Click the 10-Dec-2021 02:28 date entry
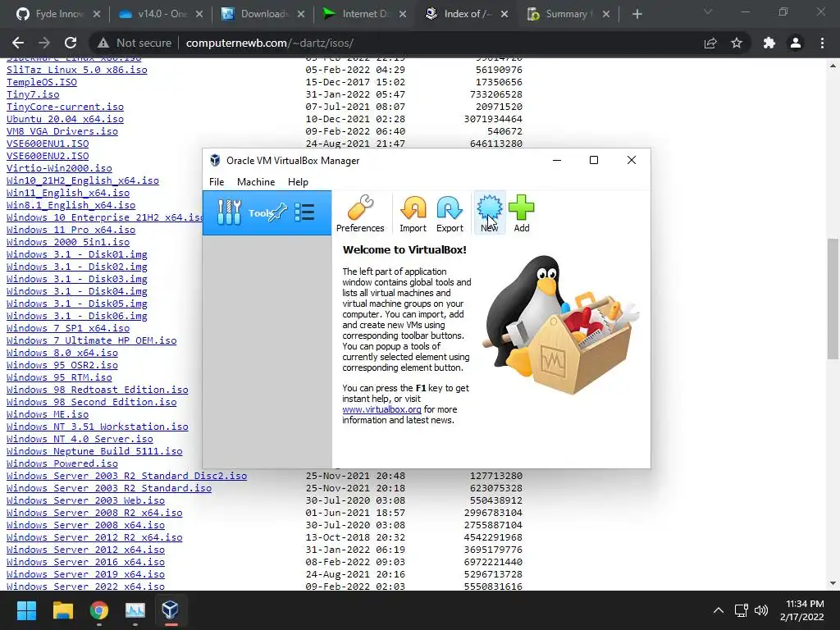This screenshot has width=840, height=630. pos(355,120)
